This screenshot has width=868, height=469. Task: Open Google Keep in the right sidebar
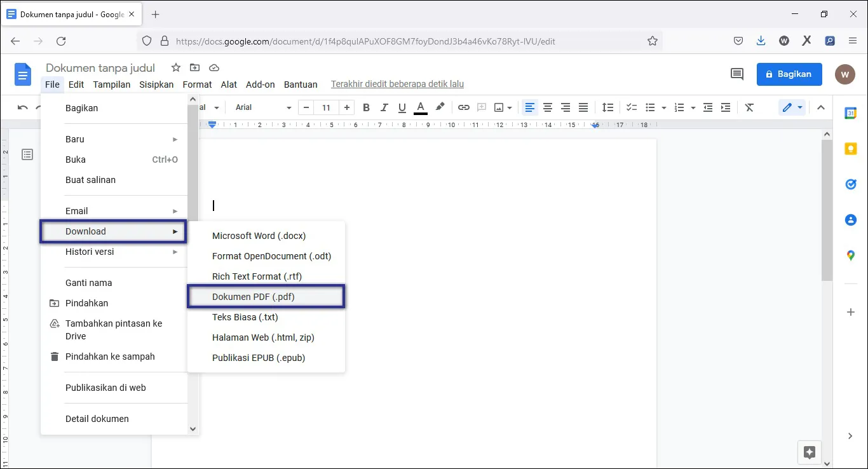click(850, 148)
